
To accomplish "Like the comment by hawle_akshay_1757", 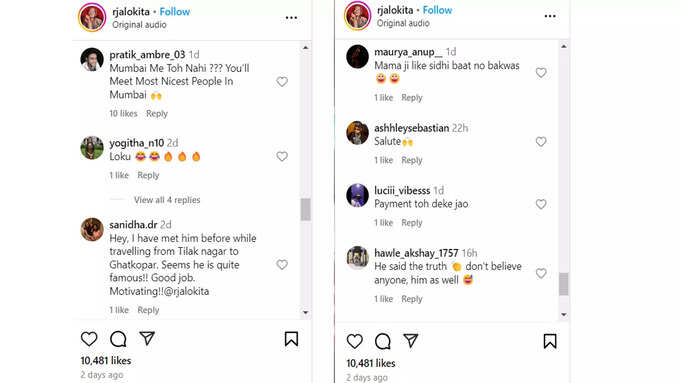I will 541,273.
